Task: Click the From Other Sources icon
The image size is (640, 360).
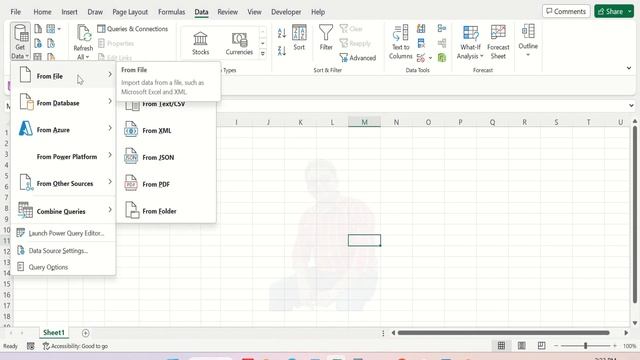Action: click(x=27, y=182)
